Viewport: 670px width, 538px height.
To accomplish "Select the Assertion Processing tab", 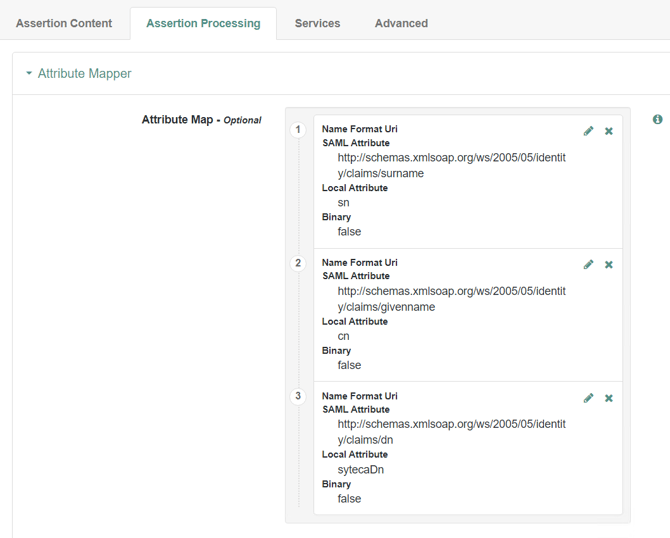I will click(203, 23).
